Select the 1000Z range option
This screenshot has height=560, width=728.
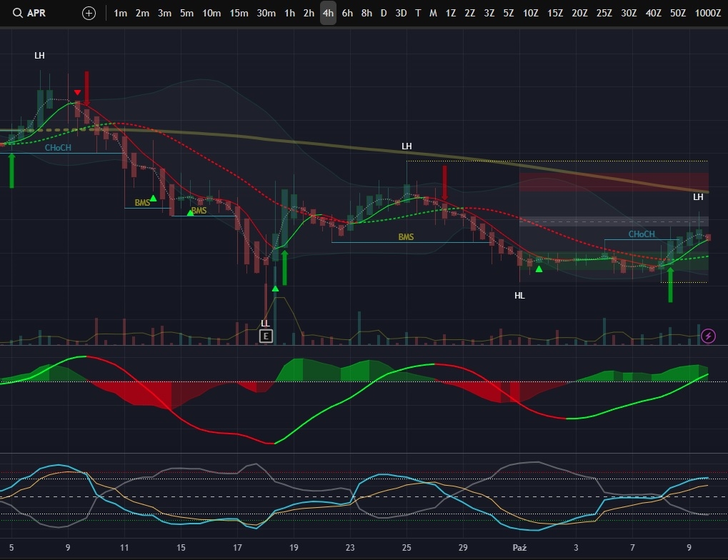(707, 13)
